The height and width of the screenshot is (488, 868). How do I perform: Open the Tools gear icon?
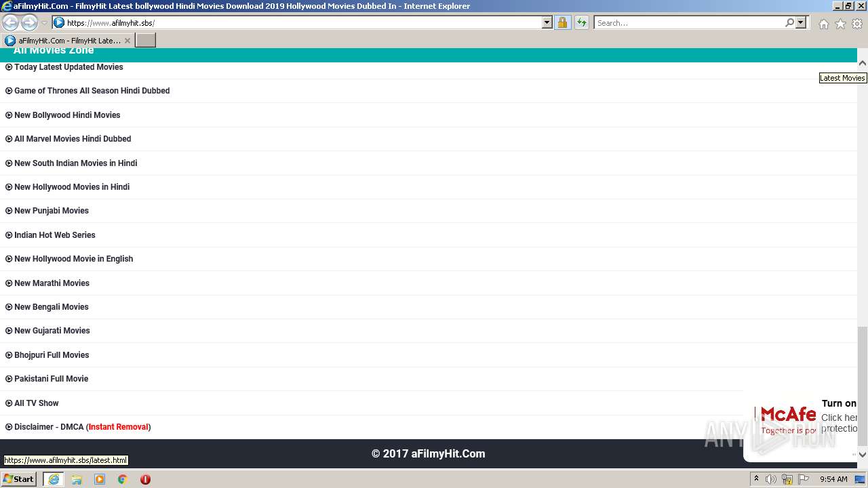[x=857, y=24]
